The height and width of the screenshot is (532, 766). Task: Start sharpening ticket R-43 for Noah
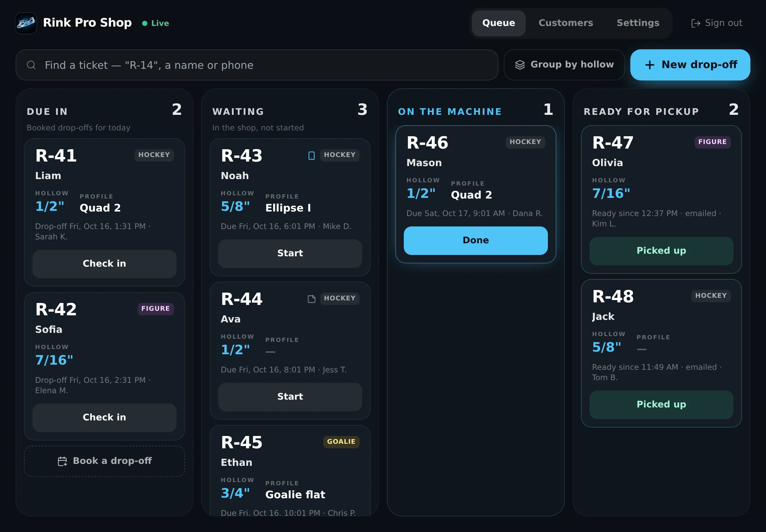(x=290, y=253)
